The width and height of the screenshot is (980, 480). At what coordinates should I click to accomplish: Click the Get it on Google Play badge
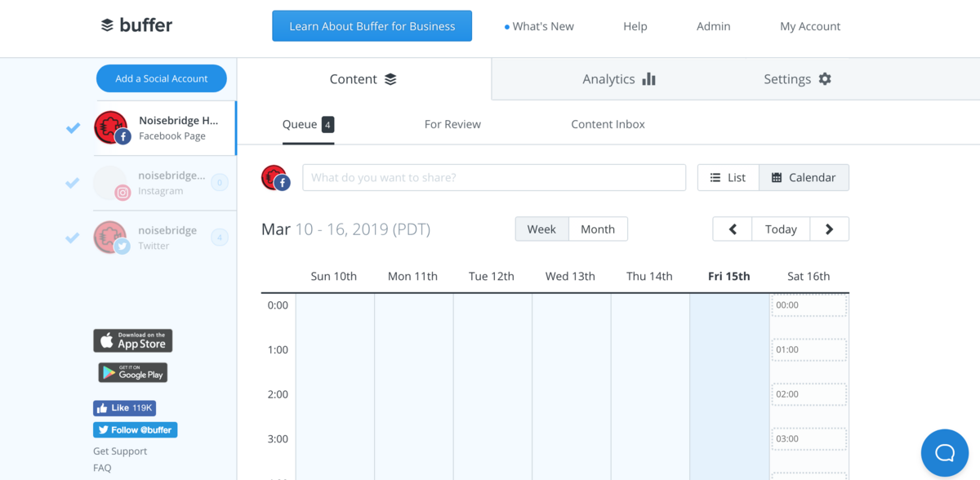point(133,373)
